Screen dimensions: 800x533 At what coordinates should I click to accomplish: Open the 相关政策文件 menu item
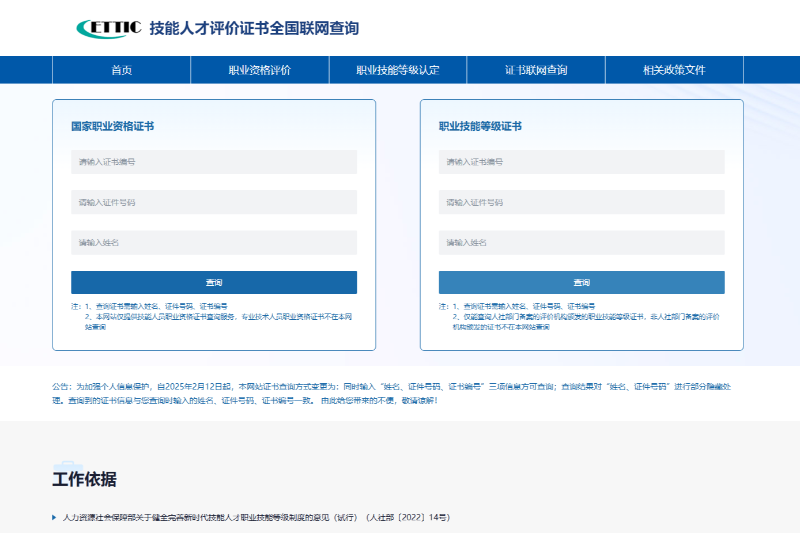pyautogui.click(x=674, y=70)
